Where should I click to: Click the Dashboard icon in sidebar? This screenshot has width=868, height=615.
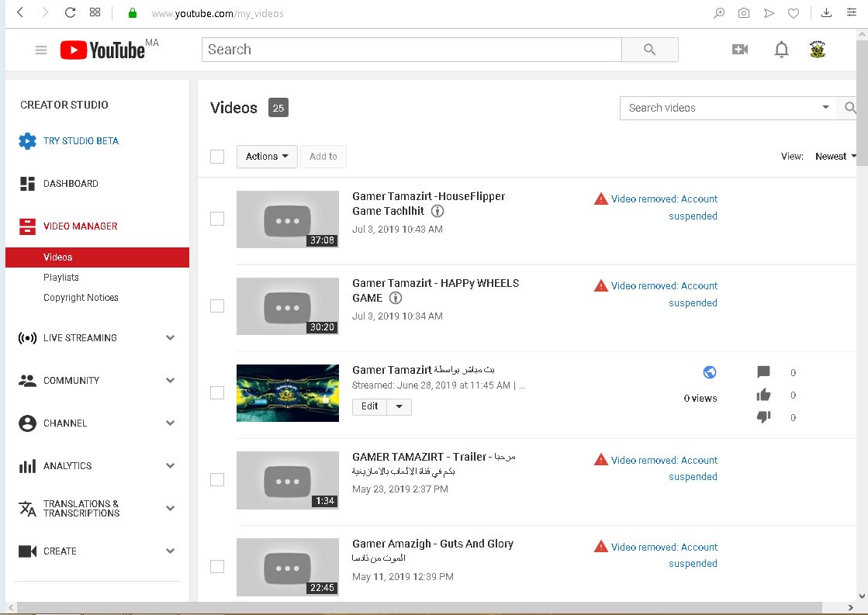point(27,184)
